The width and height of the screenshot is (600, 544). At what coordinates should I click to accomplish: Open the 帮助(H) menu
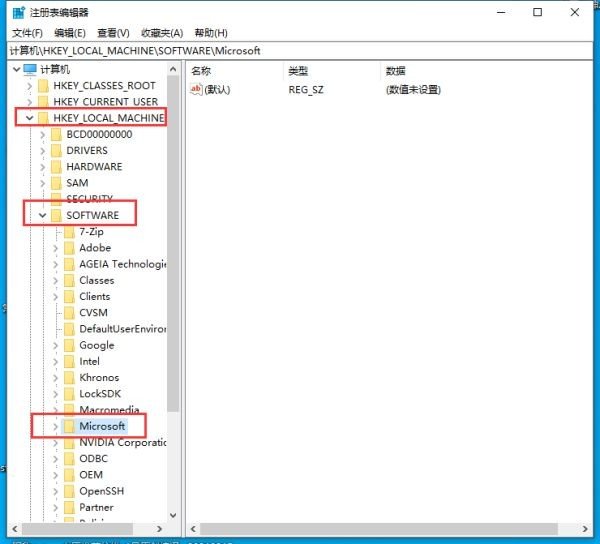pos(211,33)
